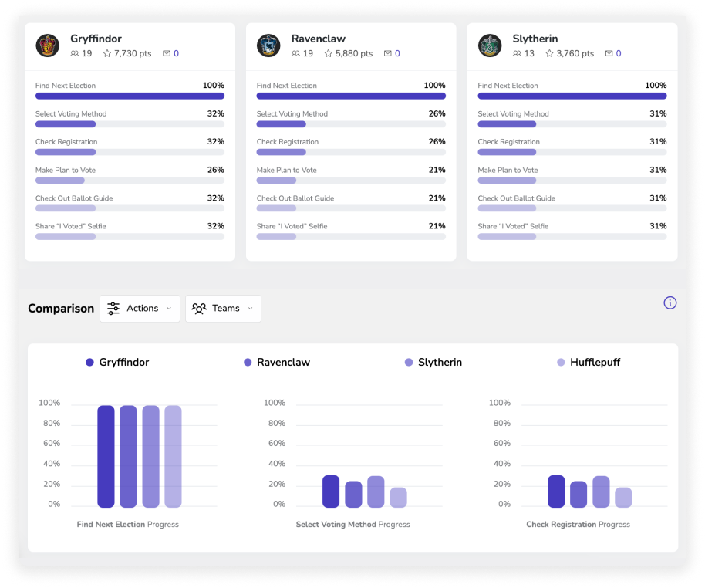
Task: Click Ravenclaw's 0 messages count
Action: pyautogui.click(x=397, y=53)
